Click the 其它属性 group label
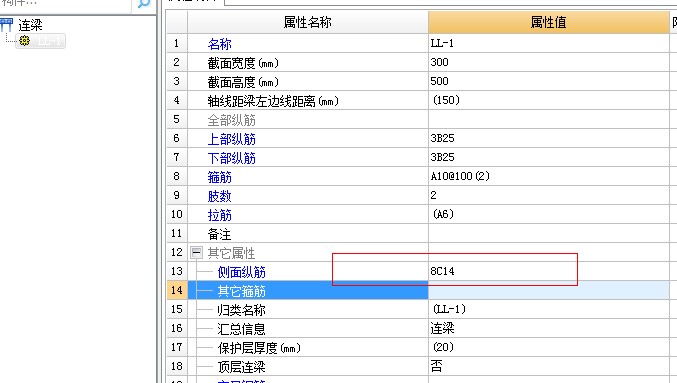The width and height of the screenshot is (677, 383). tap(231, 253)
